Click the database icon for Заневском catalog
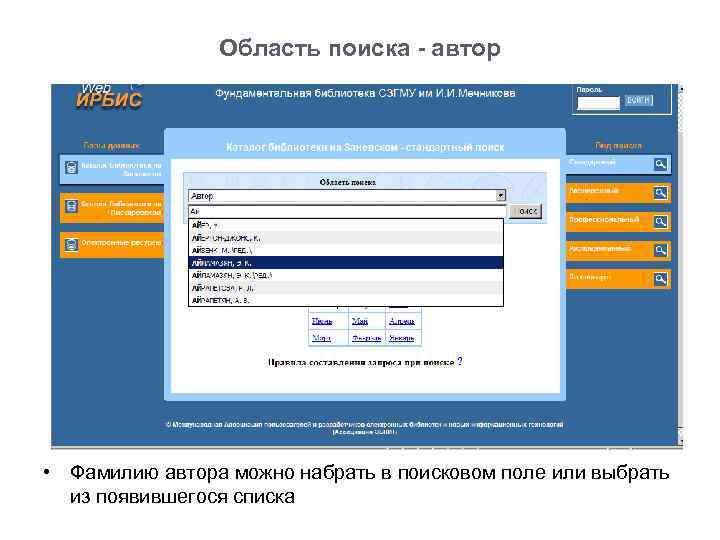720x540 pixels. tap(71, 168)
